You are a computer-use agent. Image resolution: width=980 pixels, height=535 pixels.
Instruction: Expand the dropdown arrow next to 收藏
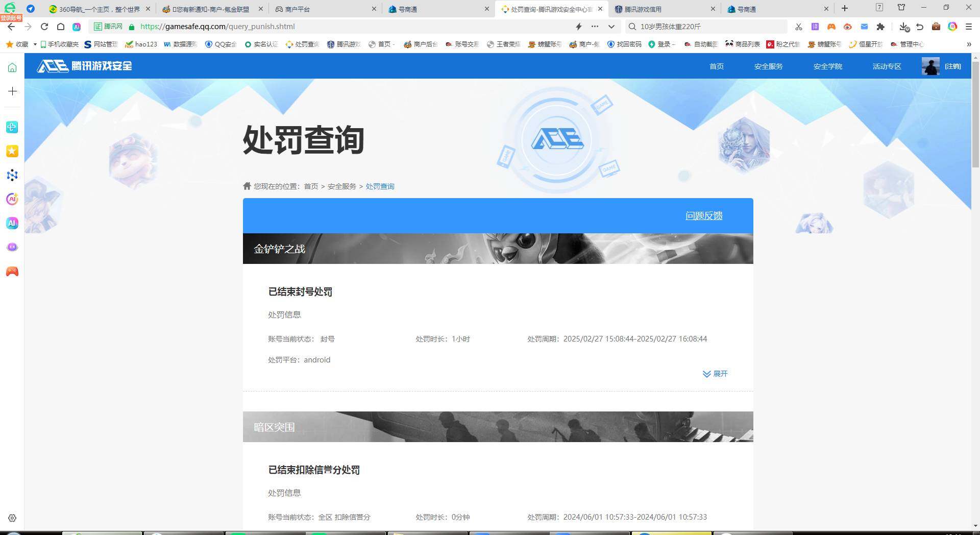click(35, 44)
